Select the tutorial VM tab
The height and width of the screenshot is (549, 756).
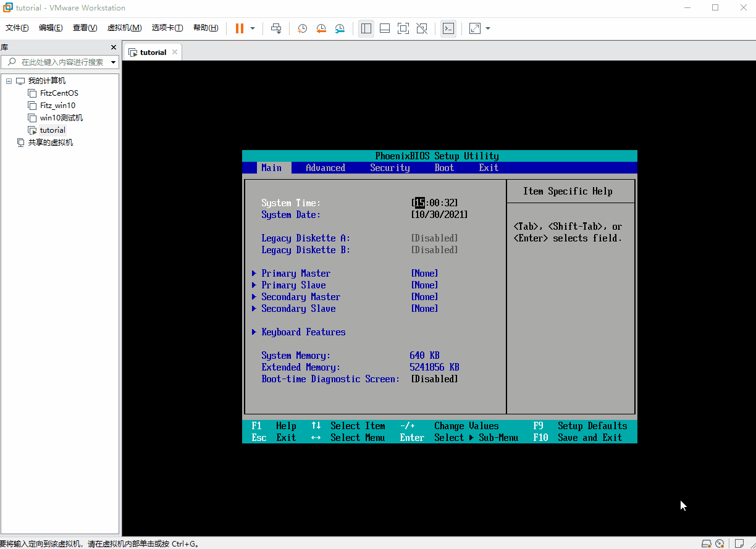[153, 52]
